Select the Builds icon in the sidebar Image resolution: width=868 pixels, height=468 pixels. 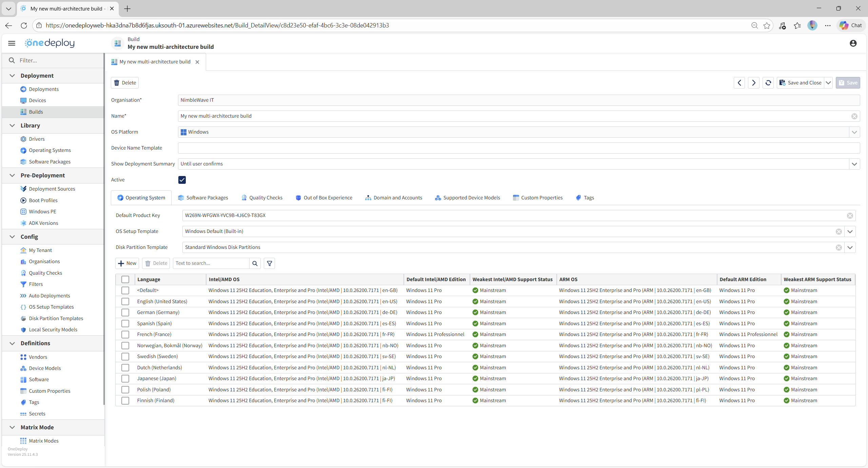point(23,112)
